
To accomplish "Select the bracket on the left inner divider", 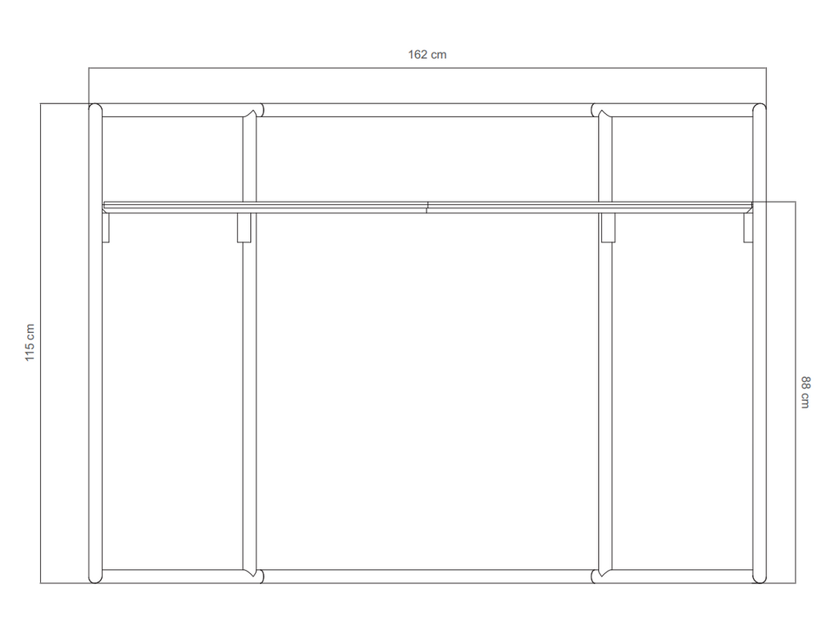I will (x=244, y=228).
